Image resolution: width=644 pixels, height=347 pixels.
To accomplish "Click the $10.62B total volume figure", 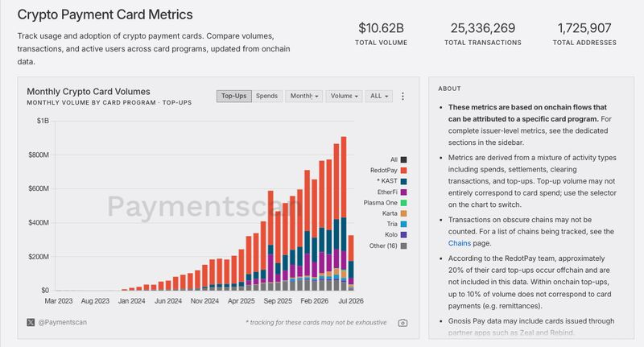I will (x=381, y=28).
